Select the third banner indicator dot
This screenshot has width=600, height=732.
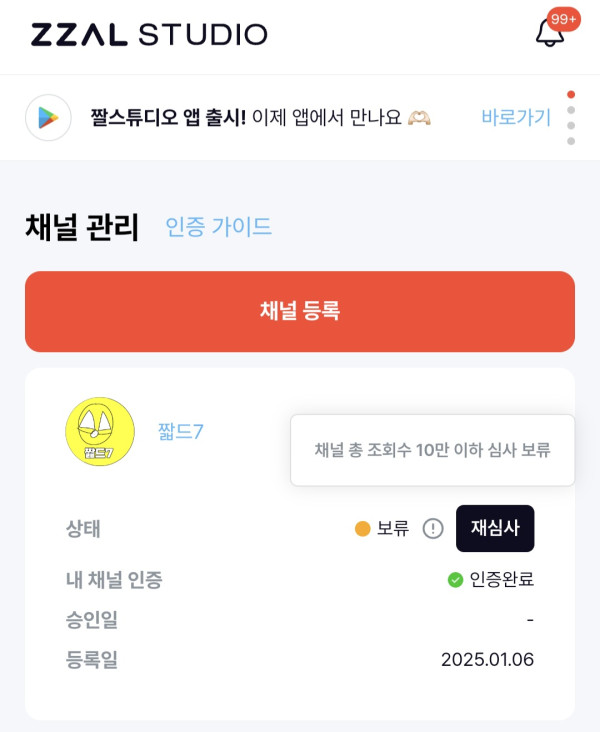[571, 126]
